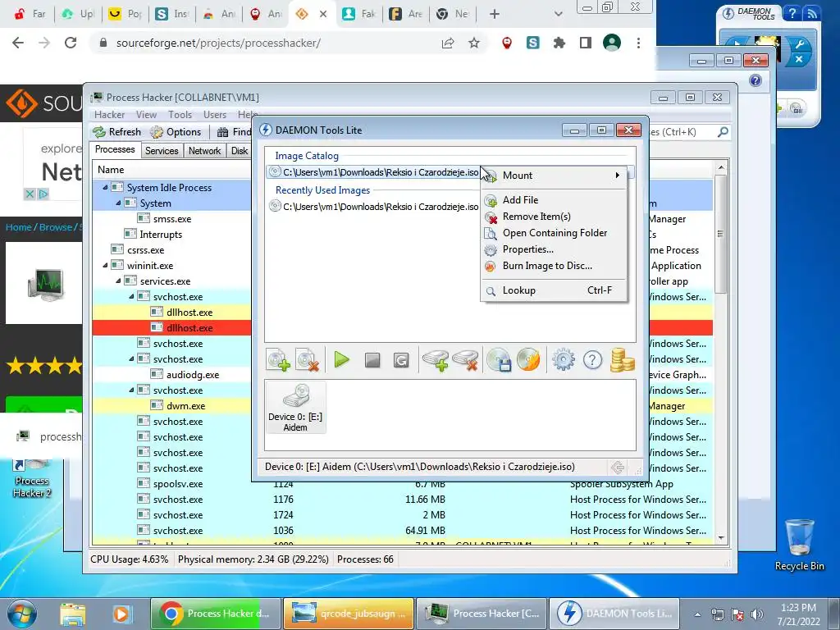Click the gold coins license icon
Viewport: 840px width, 630px height.
point(622,360)
